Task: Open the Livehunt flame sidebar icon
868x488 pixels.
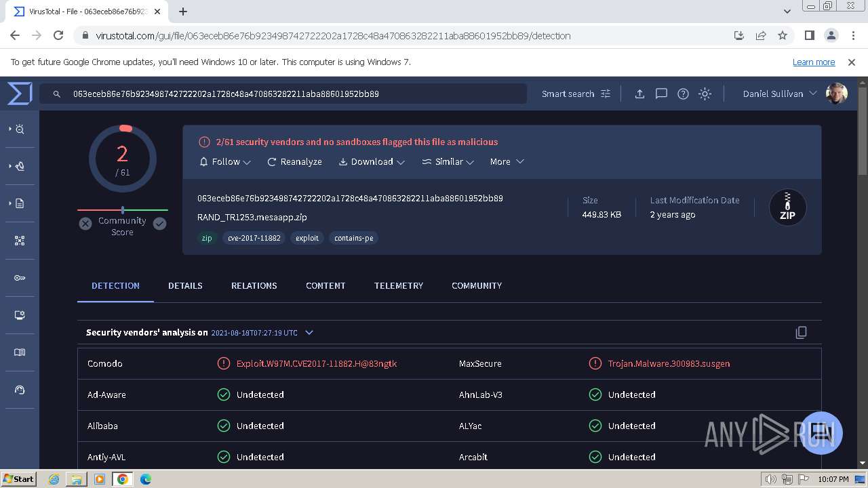Action: (19, 166)
